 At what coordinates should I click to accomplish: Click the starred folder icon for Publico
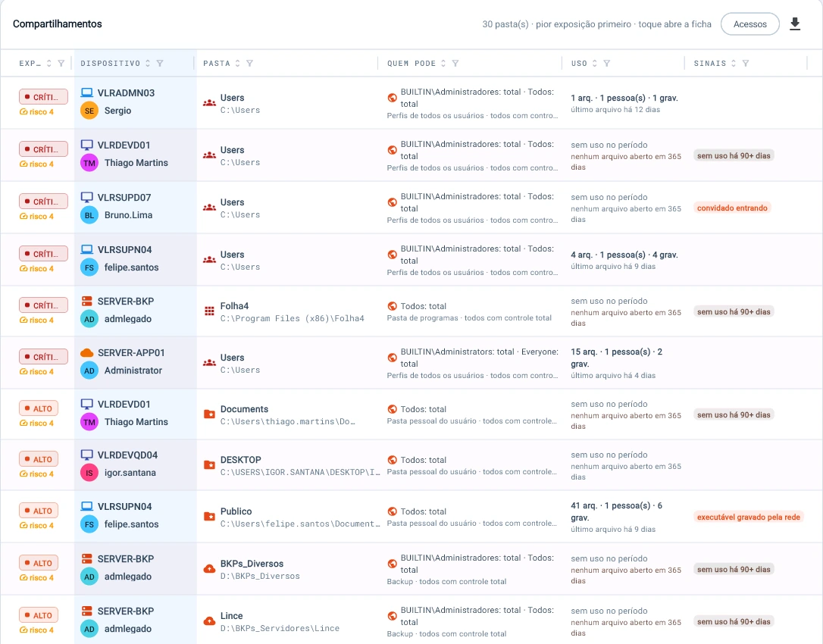pos(209,517)
